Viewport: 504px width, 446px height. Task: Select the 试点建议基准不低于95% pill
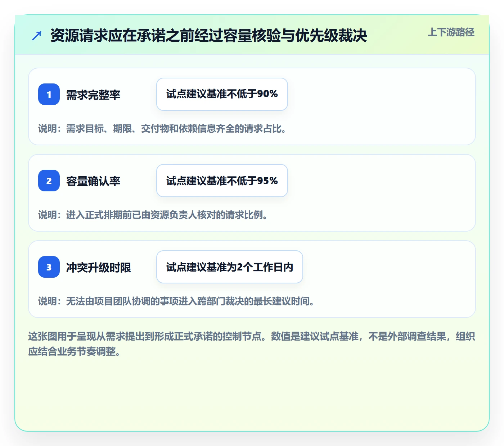tap(222, 181)
